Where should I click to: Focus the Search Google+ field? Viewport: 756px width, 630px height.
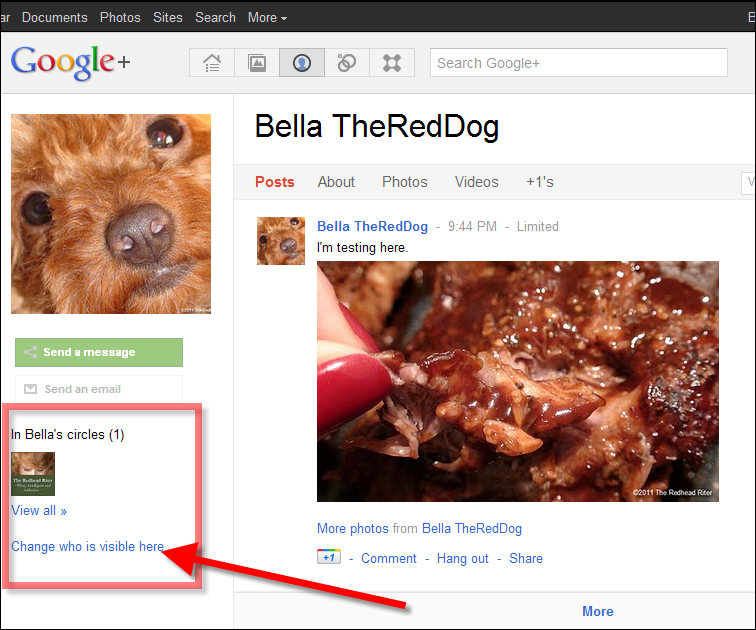[x=579, y=63]
